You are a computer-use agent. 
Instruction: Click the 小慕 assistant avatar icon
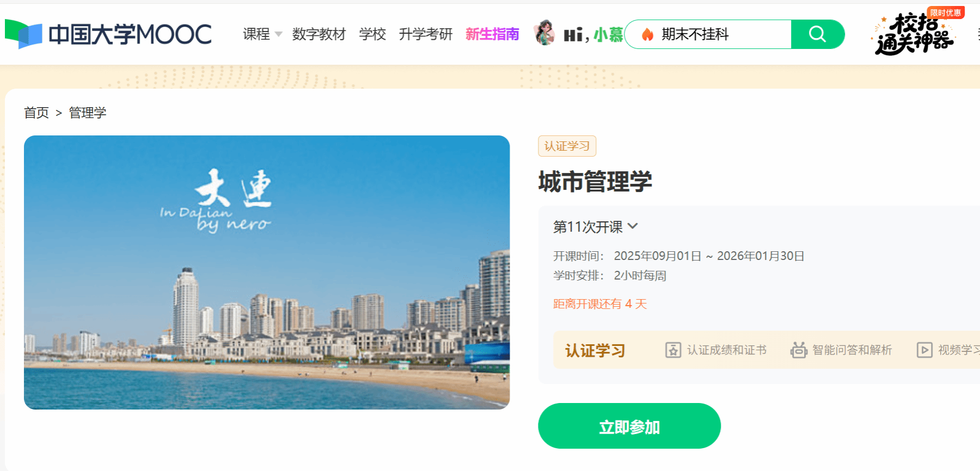544,33
